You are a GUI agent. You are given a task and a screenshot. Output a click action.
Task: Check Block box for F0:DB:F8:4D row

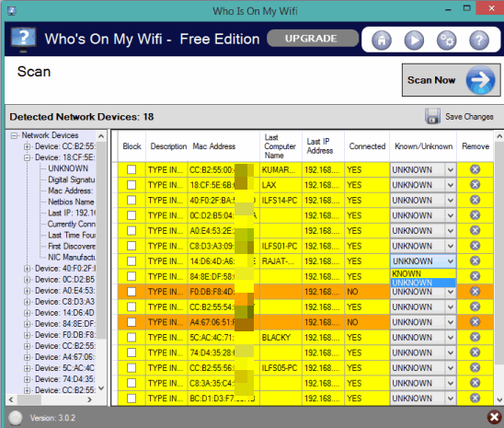pos(132,292)
